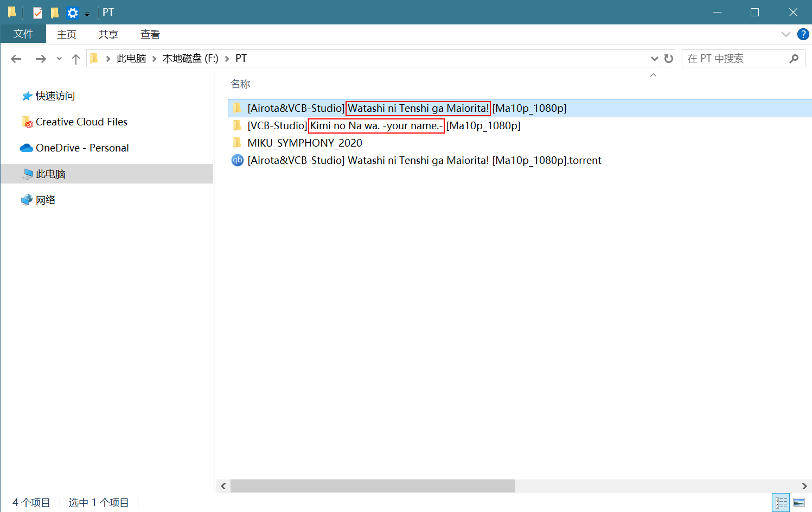Image resolution: width=812 pixels, height=512 pixels.
Task: Click qBittorrent icon of the torrent file
Action: (x=238, y=160)
